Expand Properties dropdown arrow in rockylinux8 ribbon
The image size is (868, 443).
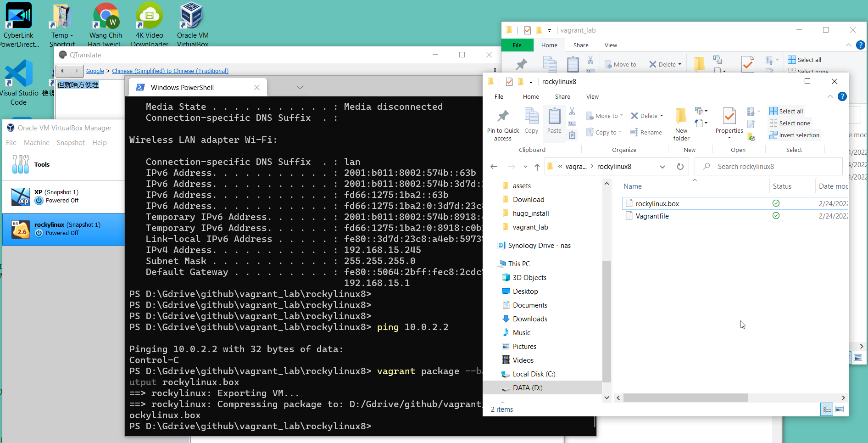[729, 137]
